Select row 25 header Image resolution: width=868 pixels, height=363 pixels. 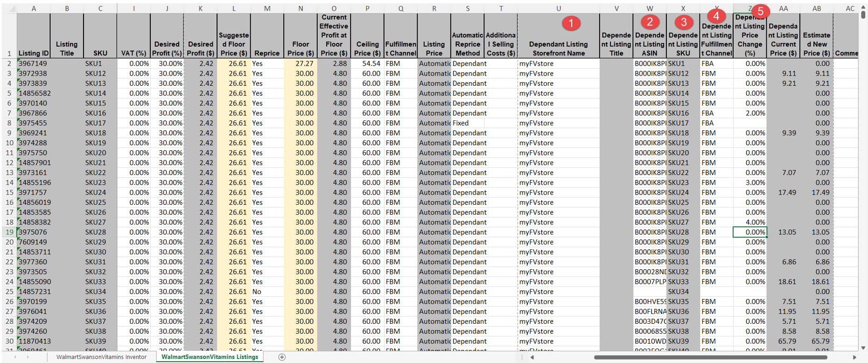[9, 292]
